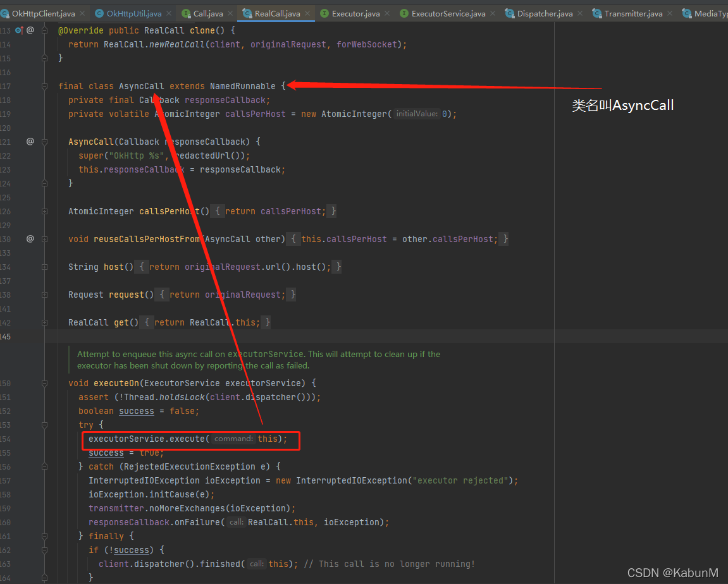Image resolution: width=728 pixels, height=584 pixels.
Task: Click the red-boxed executorService.execute(this) line
Action: 190,439
